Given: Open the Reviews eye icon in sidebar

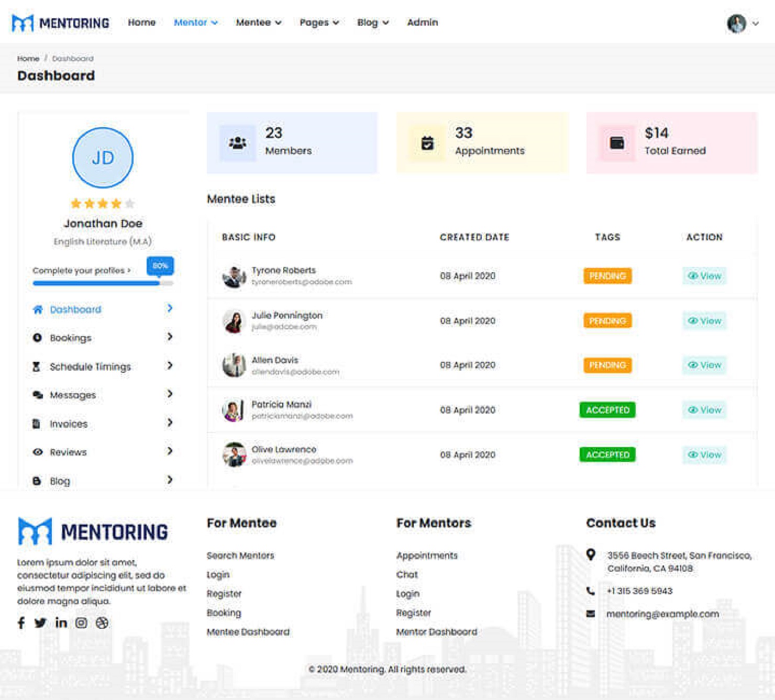Looking at the screenshot, I should 37,451.
